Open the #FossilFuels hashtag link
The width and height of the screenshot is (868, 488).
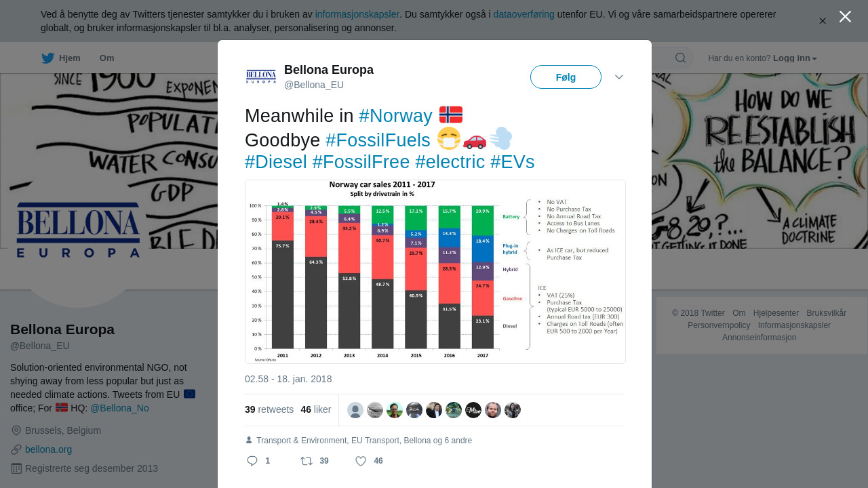point(378,140)
